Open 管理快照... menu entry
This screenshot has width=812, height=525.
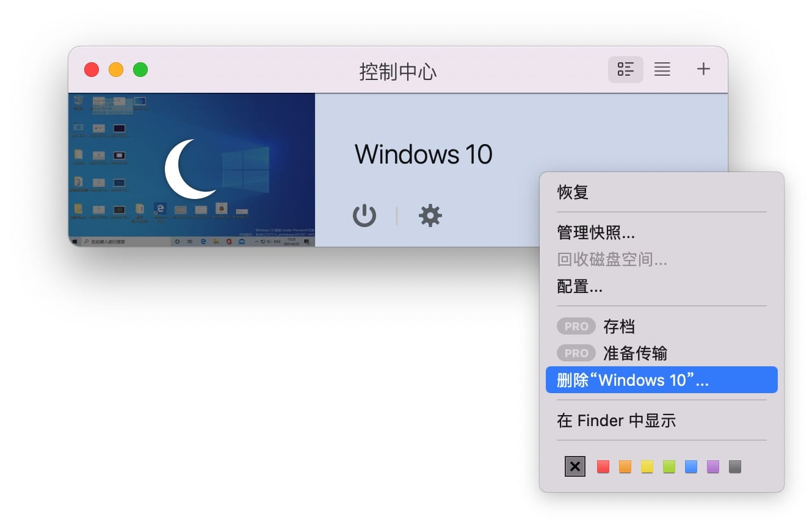click(x=596, y=233)
